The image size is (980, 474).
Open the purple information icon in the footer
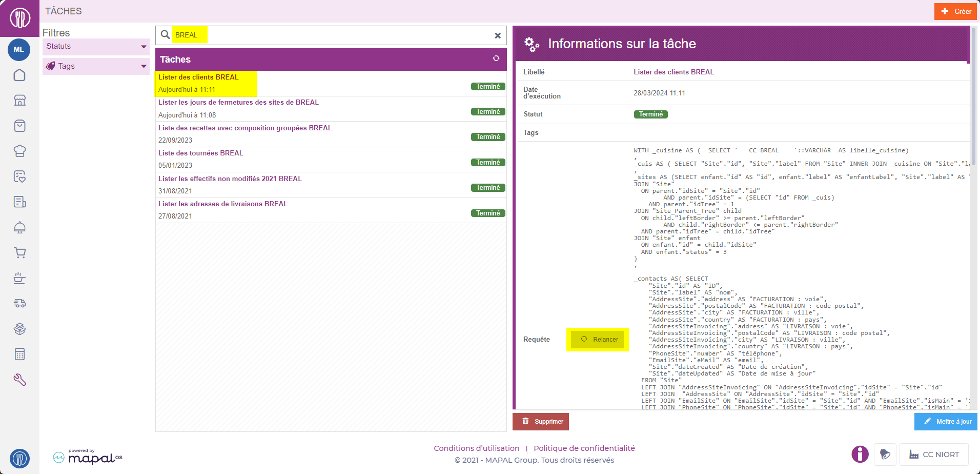click(860, 454)
